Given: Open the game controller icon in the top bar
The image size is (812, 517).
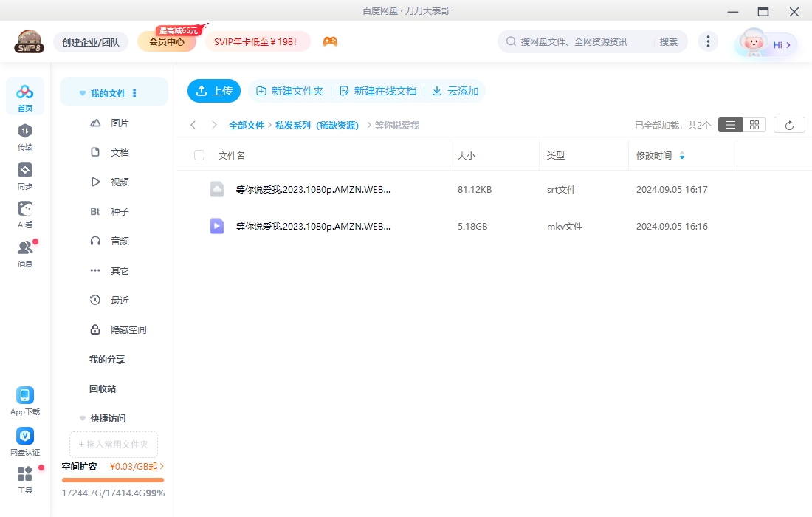Looking at the screenshot, I should point(330,41).
